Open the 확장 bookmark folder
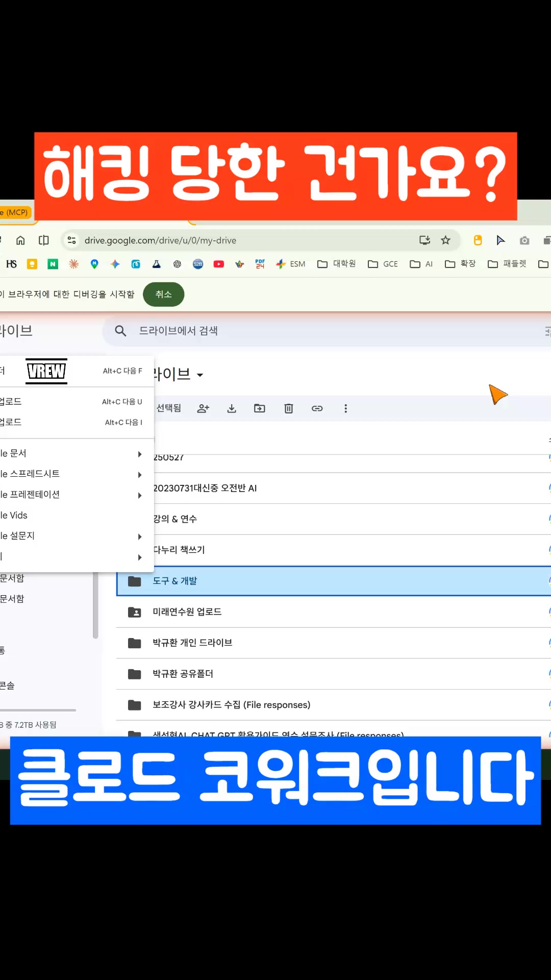 click(460, 264)
